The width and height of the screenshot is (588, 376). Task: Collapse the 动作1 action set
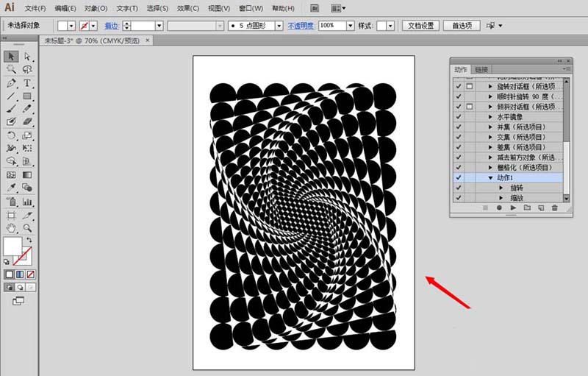pos(490,177)
